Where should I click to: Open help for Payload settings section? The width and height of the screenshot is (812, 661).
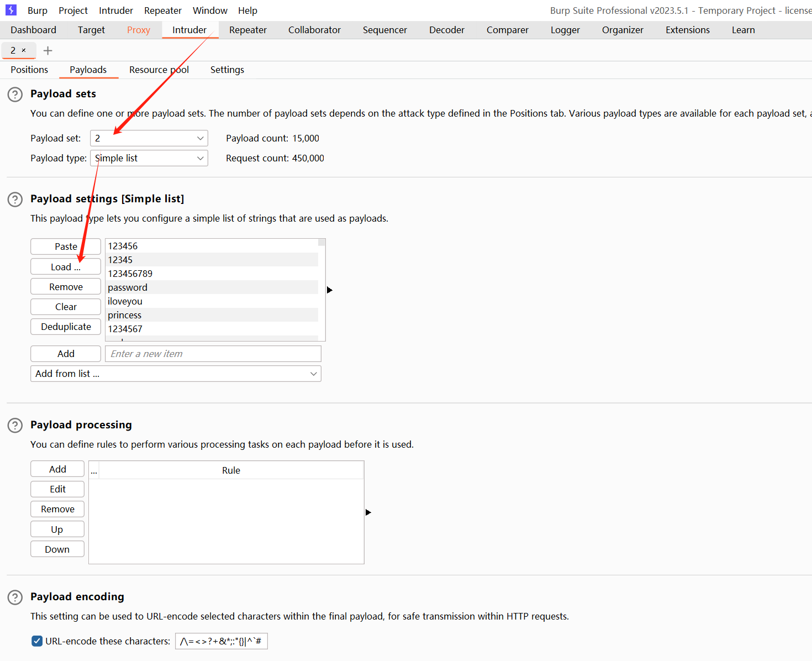(15, 200)
